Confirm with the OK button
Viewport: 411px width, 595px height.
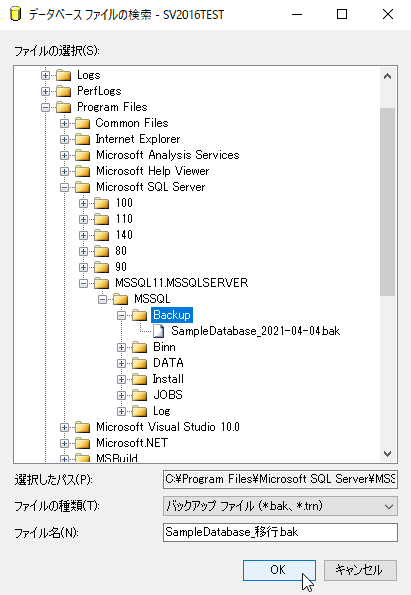click(279, 570)
